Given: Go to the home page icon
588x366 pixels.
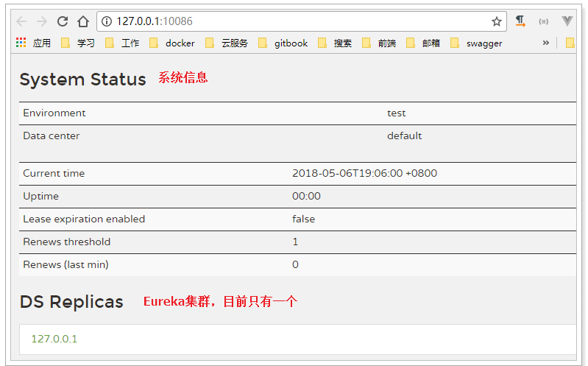Looking at the screenshot, I should point(83,21).
